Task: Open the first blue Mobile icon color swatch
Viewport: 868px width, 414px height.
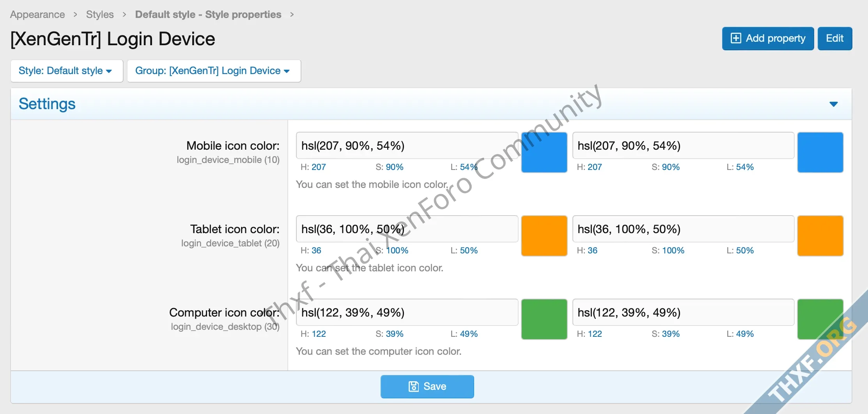Action: tap(544, 152)
